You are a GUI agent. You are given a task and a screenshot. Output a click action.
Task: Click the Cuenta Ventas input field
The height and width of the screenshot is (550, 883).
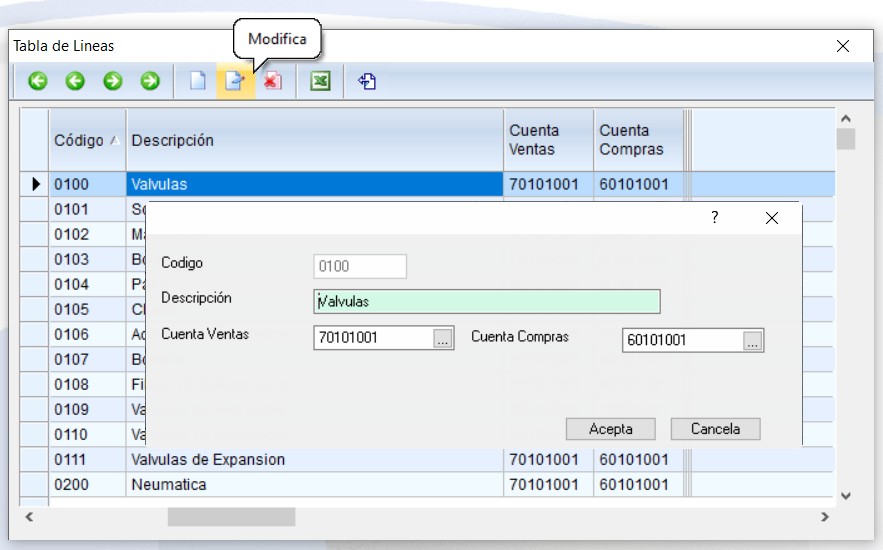372,339
